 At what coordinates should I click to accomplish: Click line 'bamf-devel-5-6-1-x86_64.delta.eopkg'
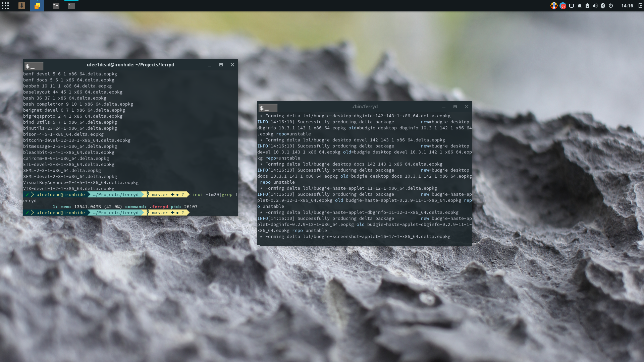70,74
